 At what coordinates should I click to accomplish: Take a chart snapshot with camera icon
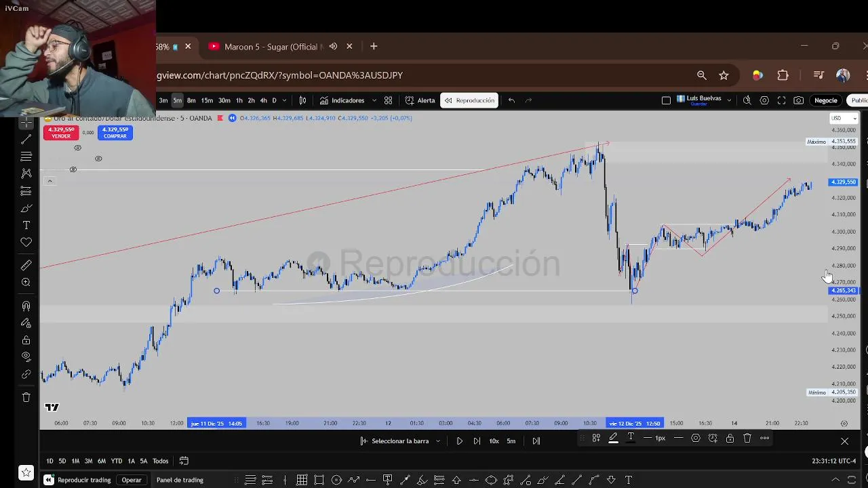click(x=799, y=100)
